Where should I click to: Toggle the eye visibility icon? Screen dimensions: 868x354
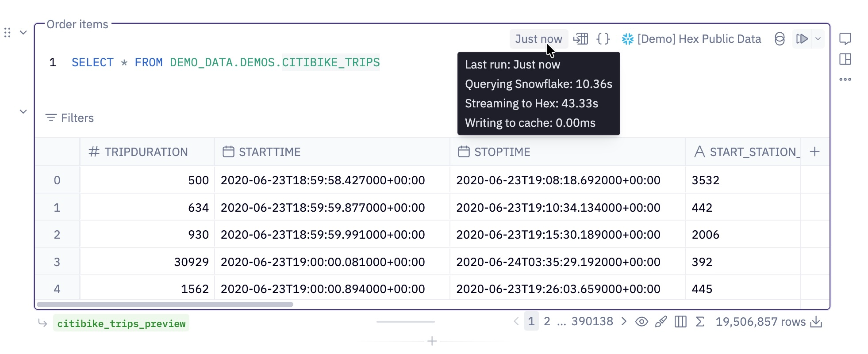coord(641,322)
